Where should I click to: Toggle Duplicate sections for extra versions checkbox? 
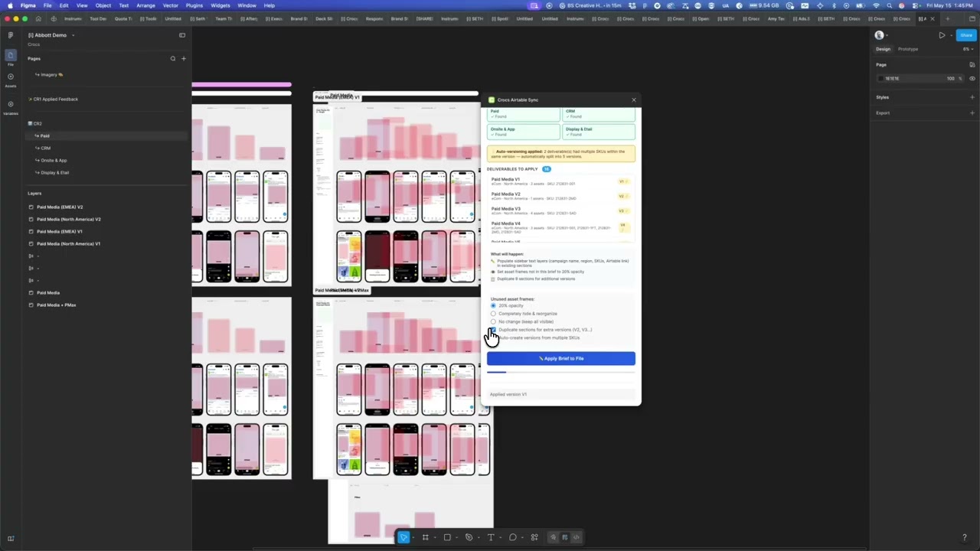(x=493, y=330)
